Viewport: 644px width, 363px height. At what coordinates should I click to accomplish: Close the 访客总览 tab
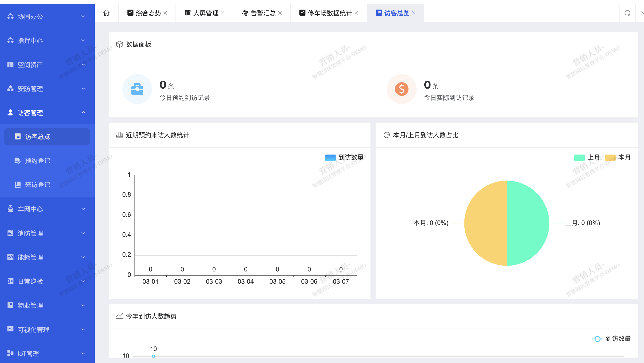pyautogui.click(x=413, y=13)
